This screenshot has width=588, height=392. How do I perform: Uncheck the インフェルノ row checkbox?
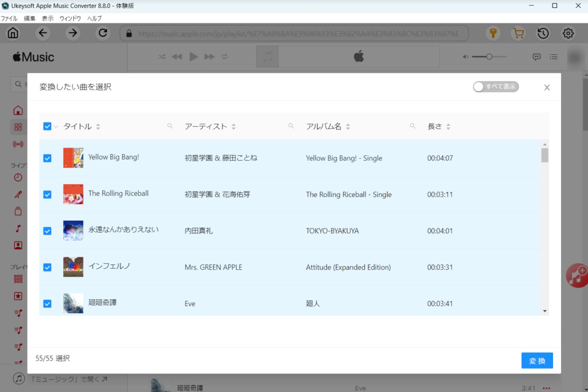(x=47, y=267)
